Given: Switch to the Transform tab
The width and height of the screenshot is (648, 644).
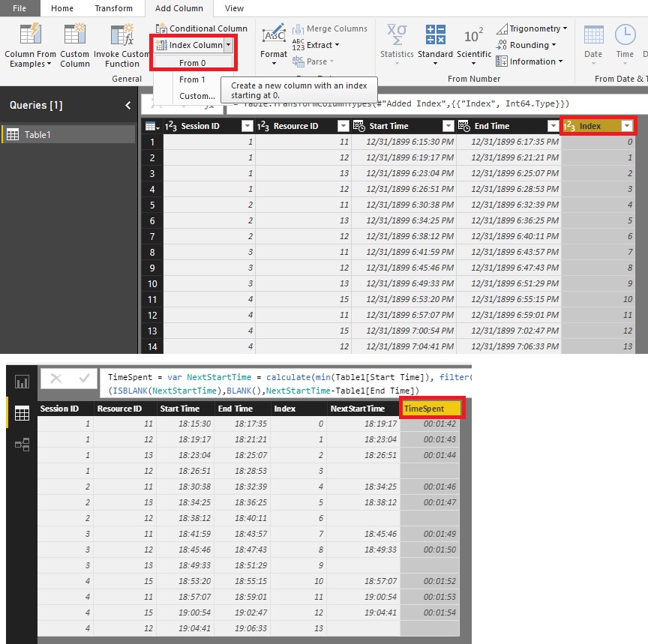Looking at the screenshot, I should 114,8.
